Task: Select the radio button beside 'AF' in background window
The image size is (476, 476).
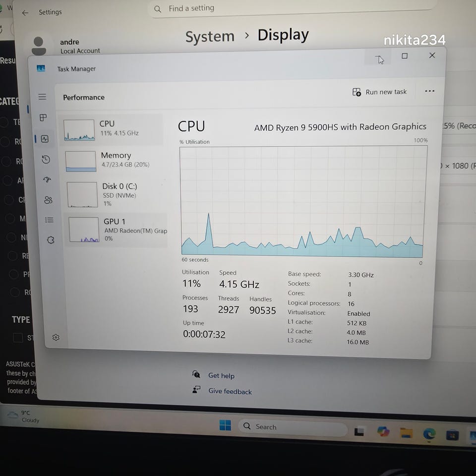Action: 7,180
